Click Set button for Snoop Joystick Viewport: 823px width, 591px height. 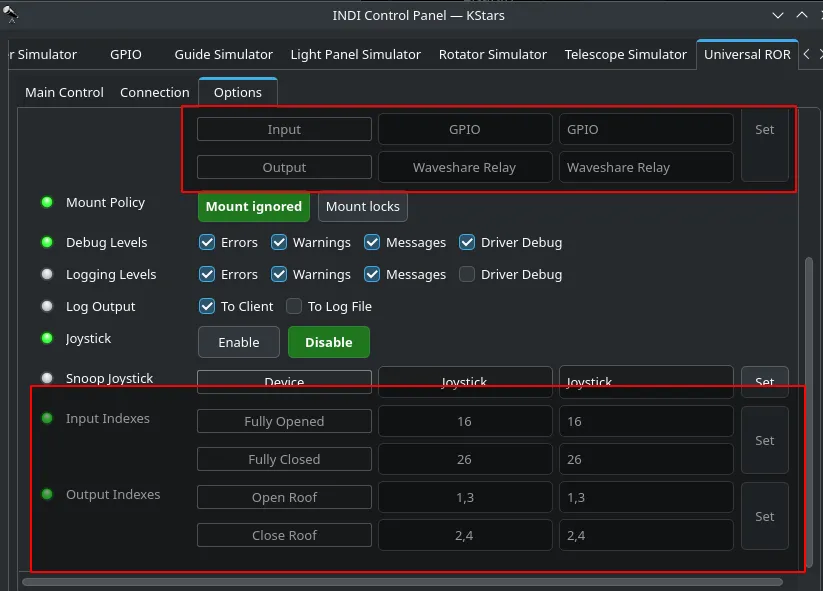[764, 382]
